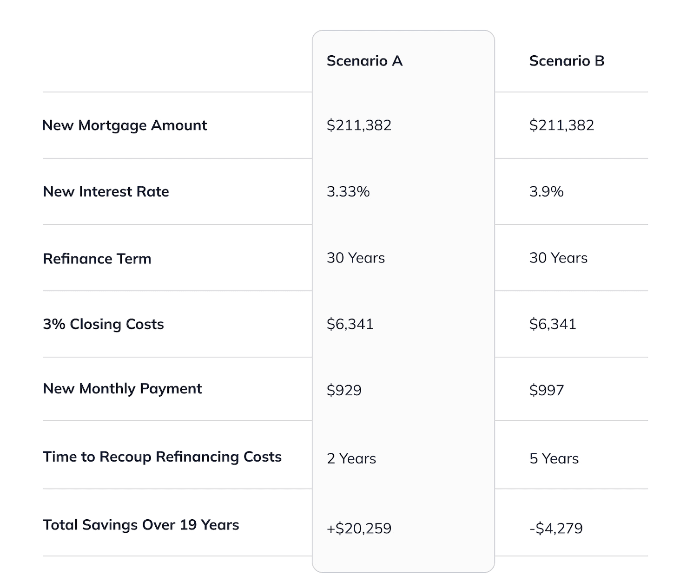Click the Scenario A column header
Image resolution: width=700 pixels, height=588 pixels.
click(x=364, y=61)
